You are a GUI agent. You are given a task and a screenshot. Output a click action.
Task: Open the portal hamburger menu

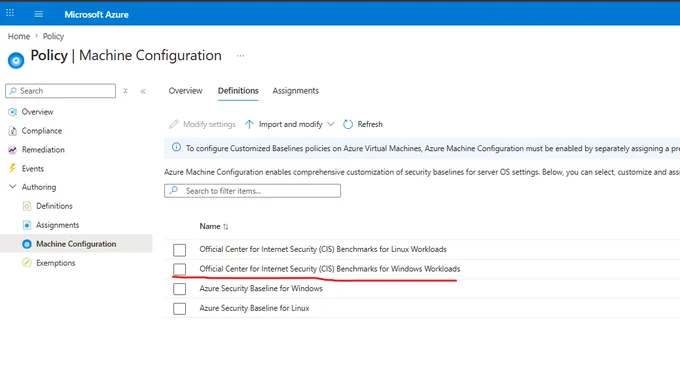[x=39, y=14]
